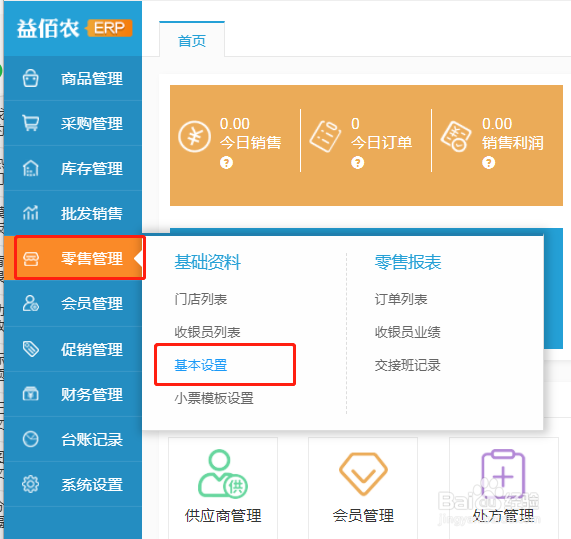The height and width of the screenshot is (539, 571).
Task: Open 订单列表 under 零售报表
Action: pos(401,299)
